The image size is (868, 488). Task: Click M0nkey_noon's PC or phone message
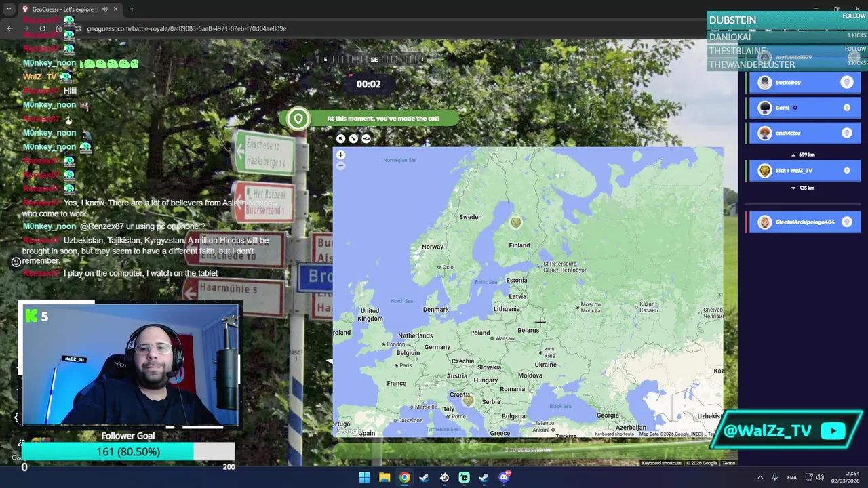click(x=114, y=226)
